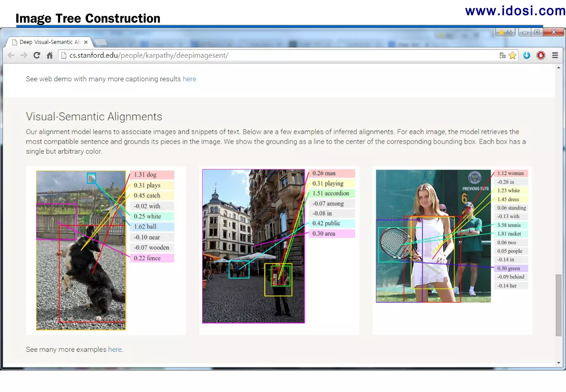Click the '-0.07 wooden' label
This screenshot has width=566, height=392.
[152, 247]
